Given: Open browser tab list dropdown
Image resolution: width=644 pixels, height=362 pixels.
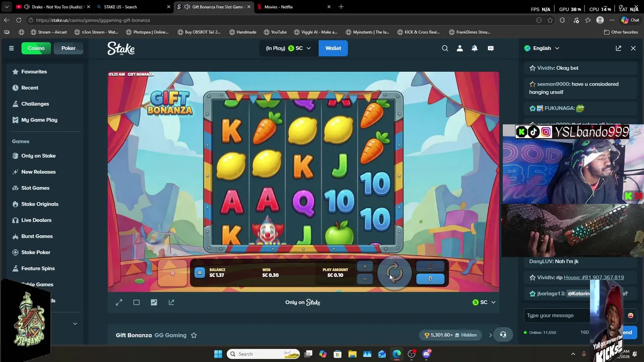Looking at the screenshot, I should [x=7, y=7].
